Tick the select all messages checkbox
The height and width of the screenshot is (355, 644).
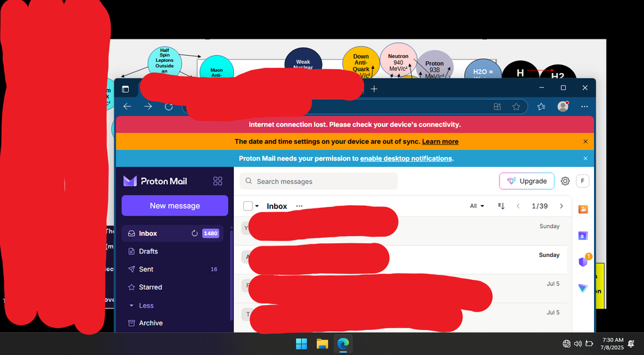click(248, 206)
